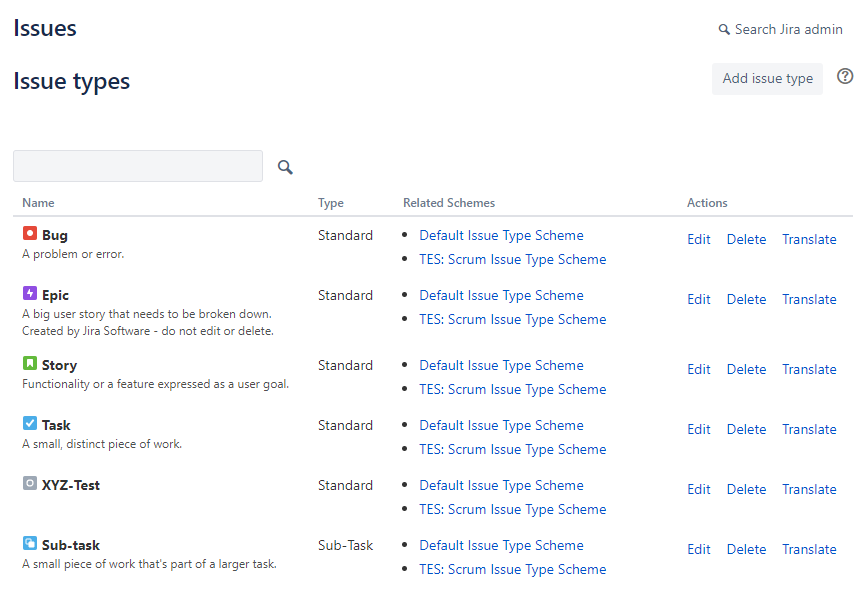Open TES: Scrum Issue Type Scheme for Bug
858x604 pixels.
513,260
